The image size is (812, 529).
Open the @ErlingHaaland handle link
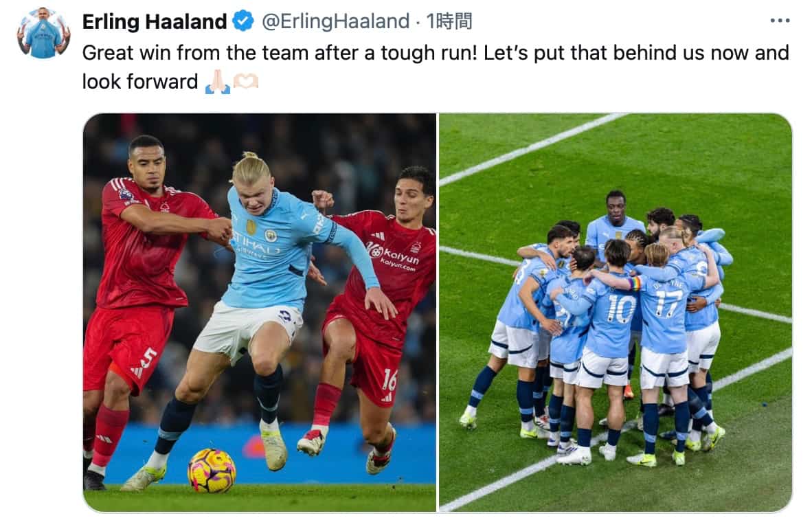click(x=335, y=21)
